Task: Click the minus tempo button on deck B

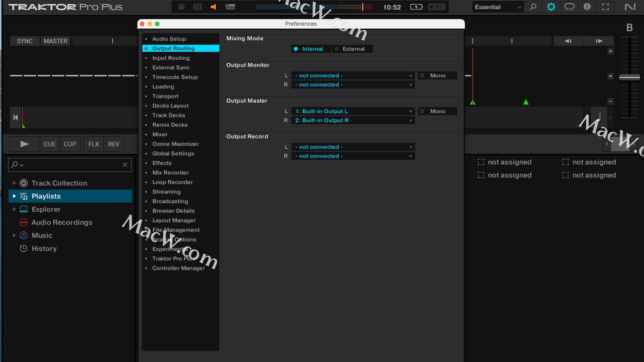Action: [x=610, y=101]
